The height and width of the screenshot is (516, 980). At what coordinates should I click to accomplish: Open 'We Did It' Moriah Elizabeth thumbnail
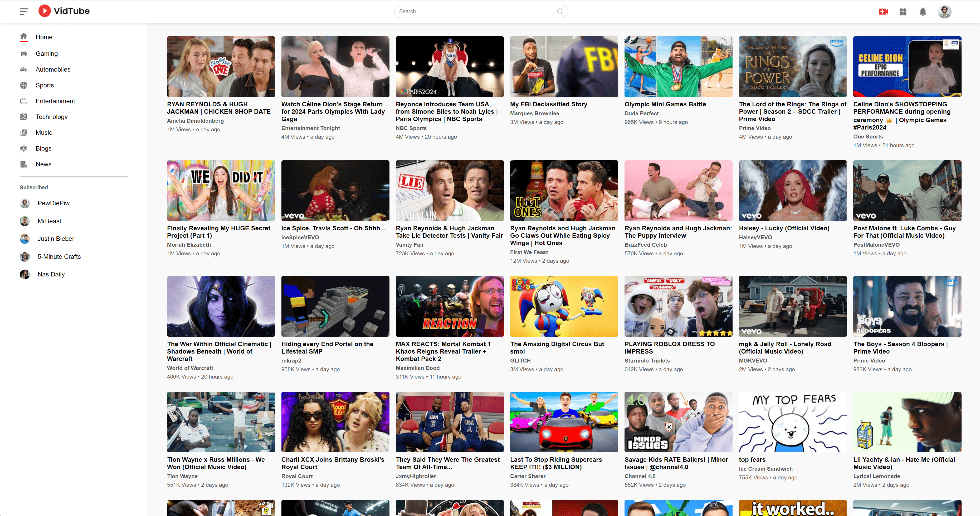(x=221, y=191)
